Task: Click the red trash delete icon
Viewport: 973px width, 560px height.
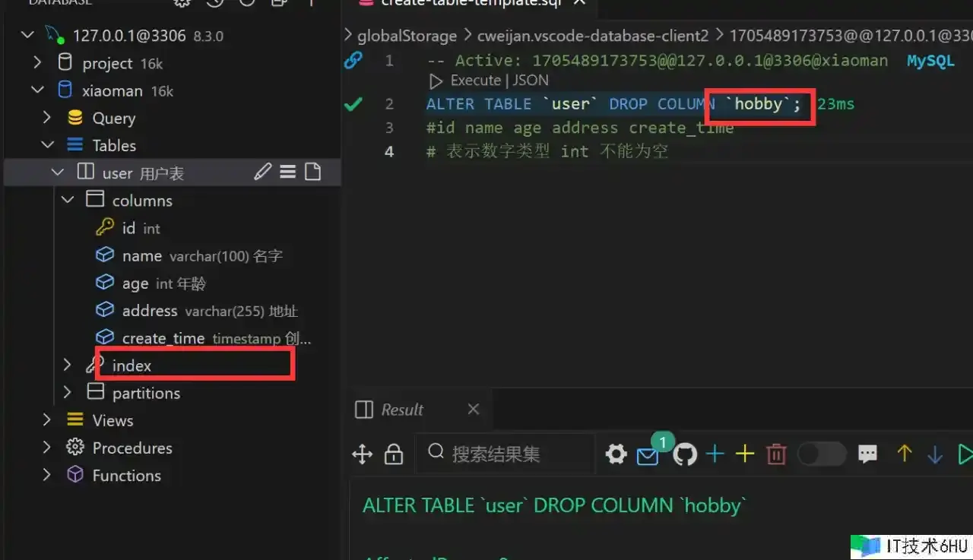Action: pos(776,454)
